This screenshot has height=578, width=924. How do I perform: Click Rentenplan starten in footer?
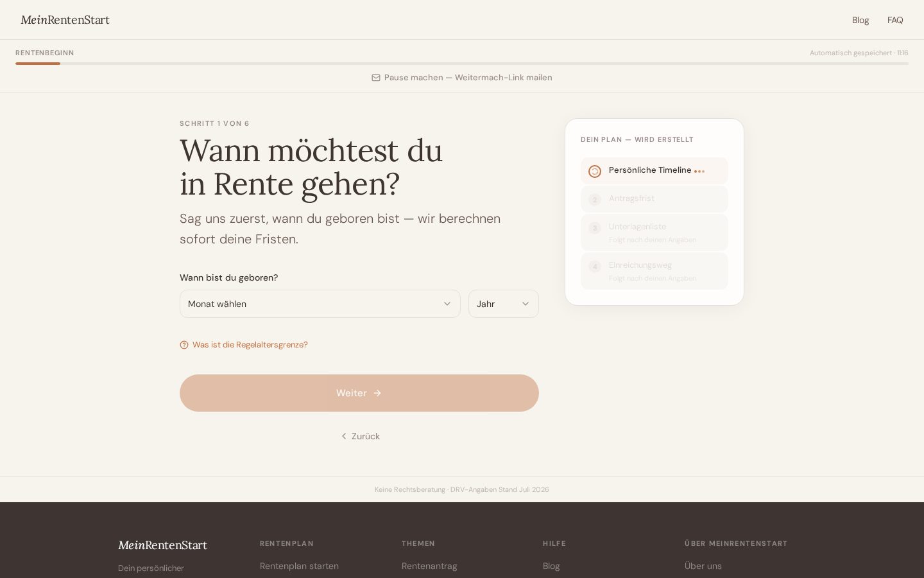(299, 566)
